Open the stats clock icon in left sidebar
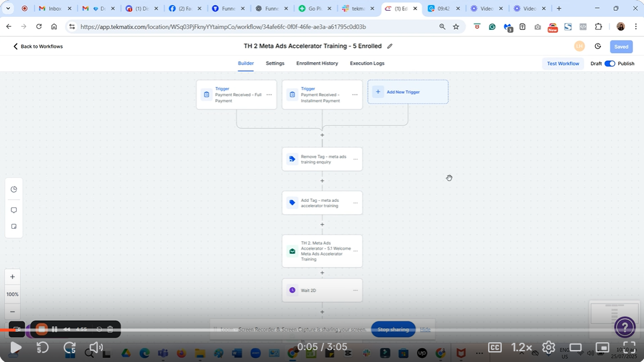Screen dimensions: 644x362 click(14, 189)
